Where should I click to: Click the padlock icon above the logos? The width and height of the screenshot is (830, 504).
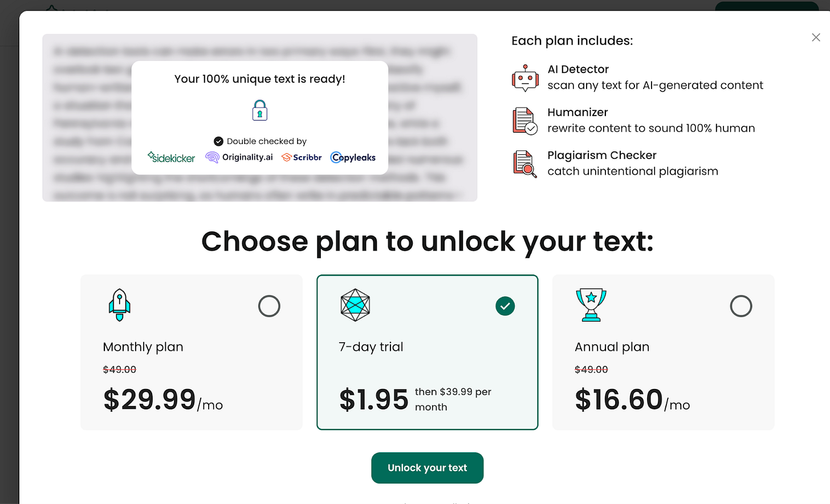(259, 110)
